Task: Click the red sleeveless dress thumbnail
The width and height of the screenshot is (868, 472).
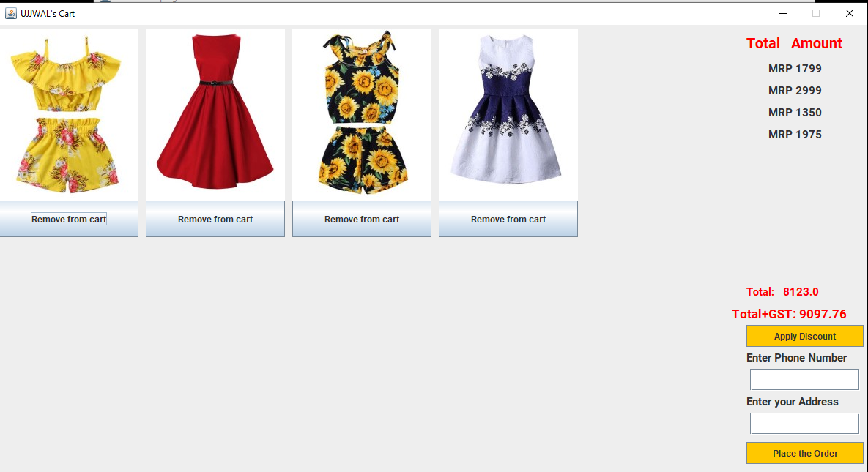Action: pyautogui.click(x=215, y=113)
